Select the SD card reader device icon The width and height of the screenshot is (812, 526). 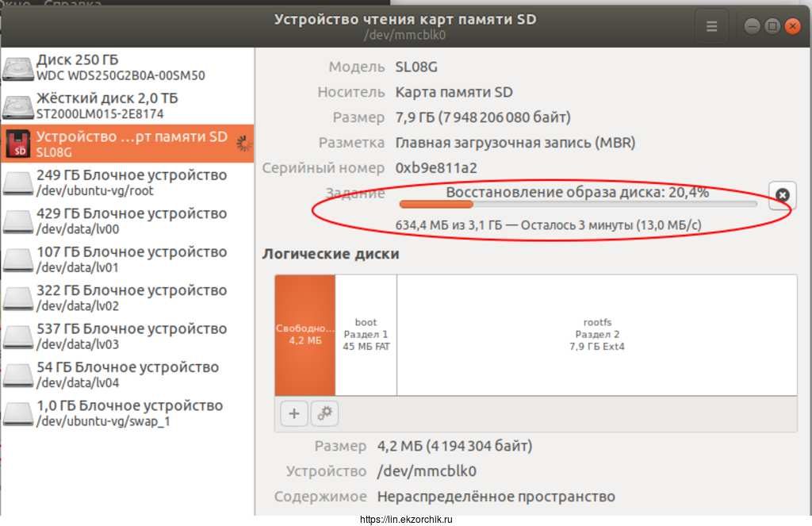pyautogui.click(x=17, y=144)
